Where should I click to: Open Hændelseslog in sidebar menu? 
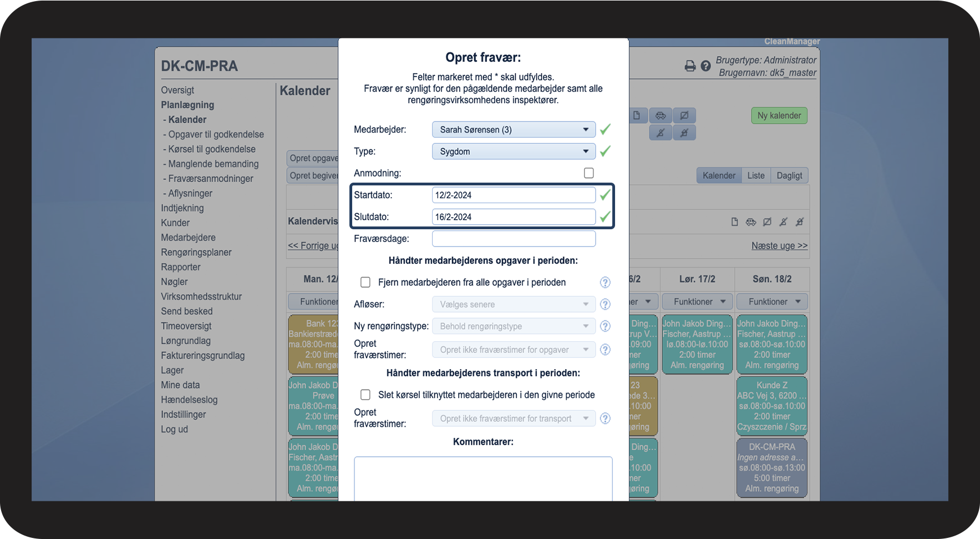[189, 400]
